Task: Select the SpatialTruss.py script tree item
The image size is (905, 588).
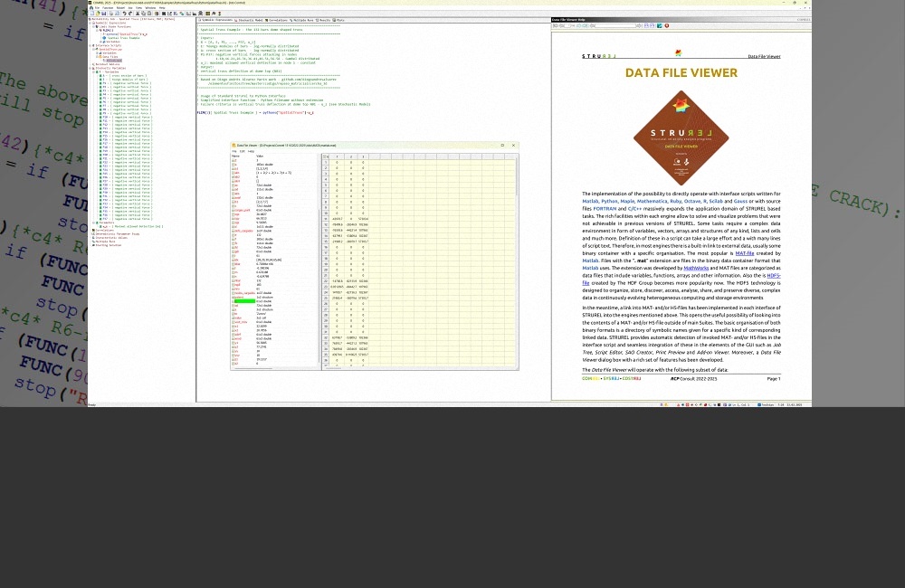Action: tap(110, 49)
